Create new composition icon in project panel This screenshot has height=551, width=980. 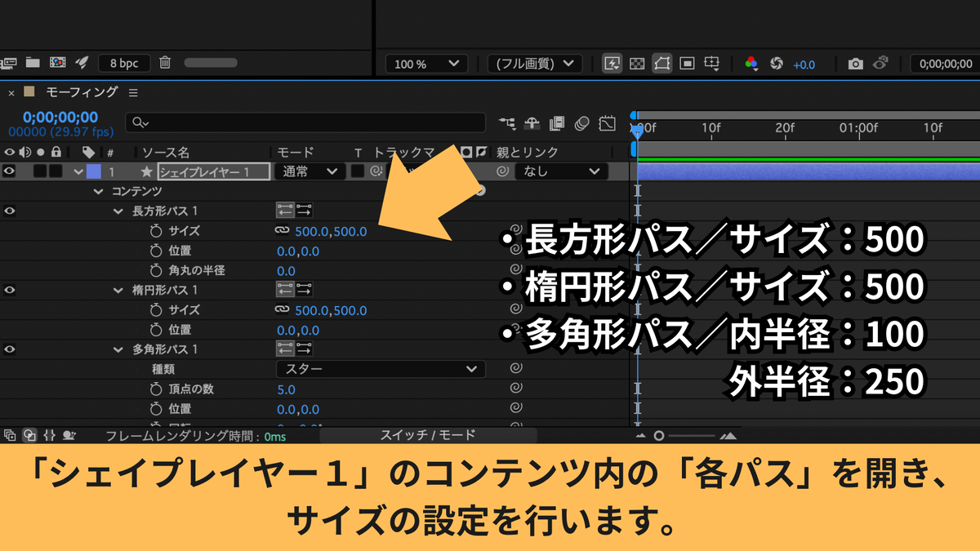pyautogui.click(x=57, y=62)
